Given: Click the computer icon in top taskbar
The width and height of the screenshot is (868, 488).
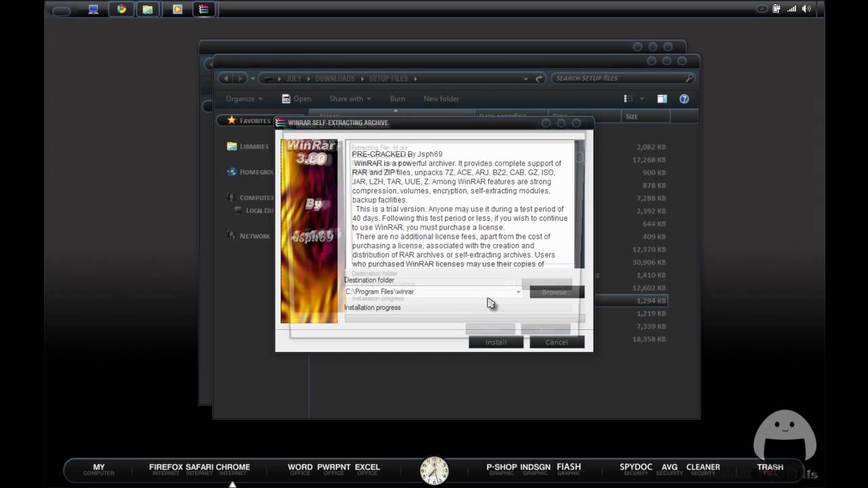Looking at the screenshot, I should [94, 9].
